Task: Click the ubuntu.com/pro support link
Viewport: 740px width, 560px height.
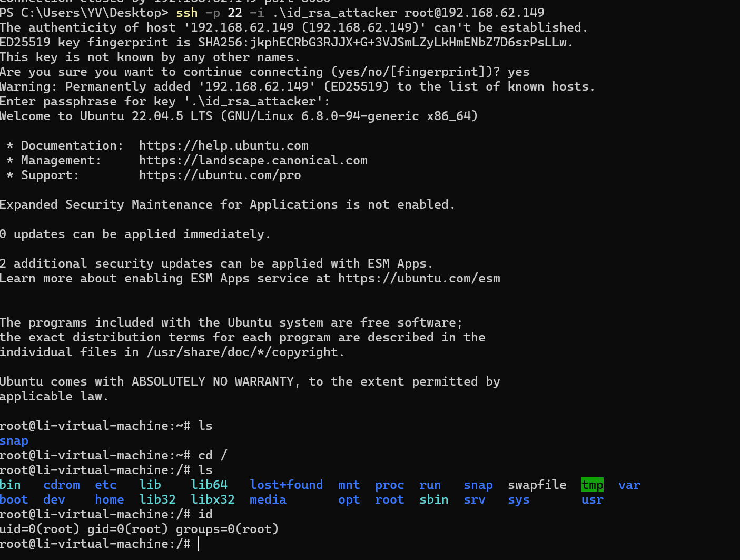Action: (220, 175)
